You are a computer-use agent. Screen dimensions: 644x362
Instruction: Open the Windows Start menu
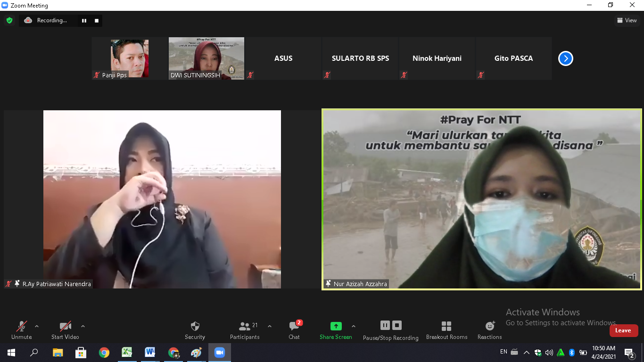11,353
